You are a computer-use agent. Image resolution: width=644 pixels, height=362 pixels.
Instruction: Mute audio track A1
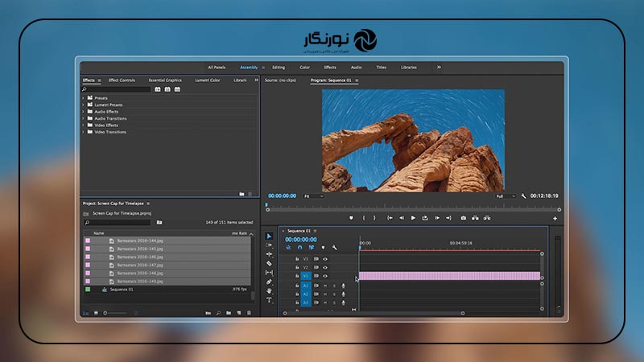point(325,286)
